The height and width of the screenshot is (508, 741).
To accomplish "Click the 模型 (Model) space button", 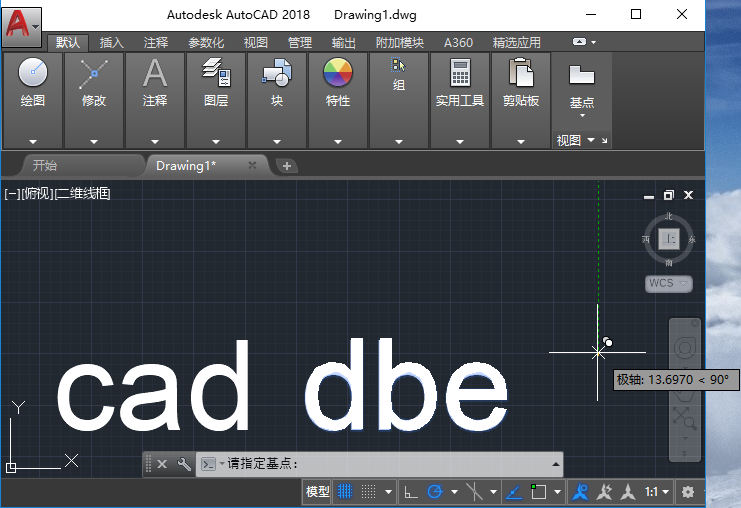I will click(x=318, y=492).
